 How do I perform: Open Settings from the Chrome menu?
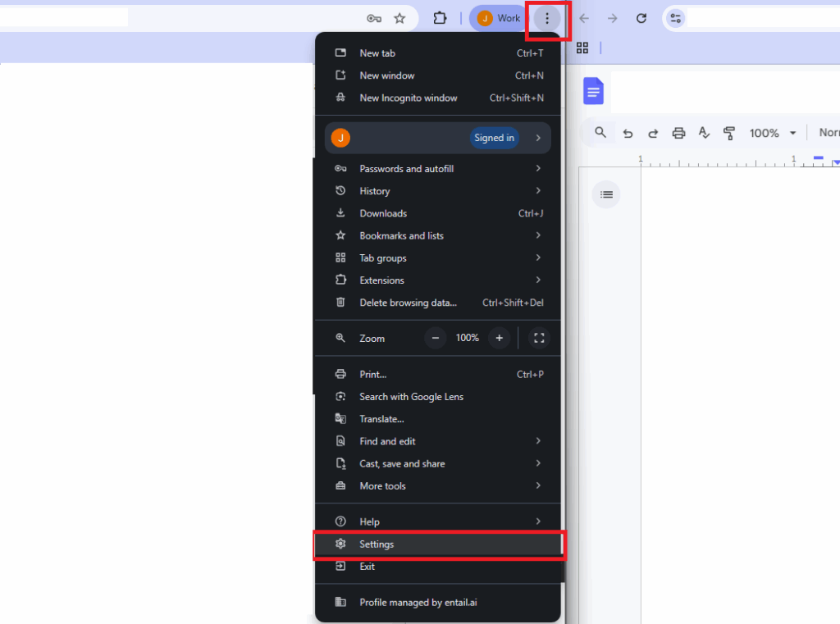377,544
